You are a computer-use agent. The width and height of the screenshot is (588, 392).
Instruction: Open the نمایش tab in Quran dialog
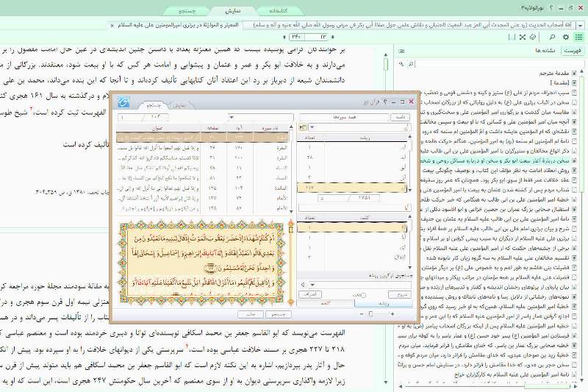(181, 105)
